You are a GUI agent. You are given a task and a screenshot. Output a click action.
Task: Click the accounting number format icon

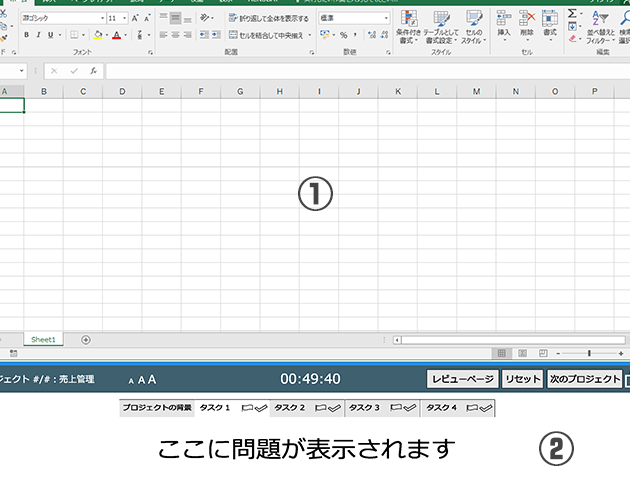click(x=325, y=35)
